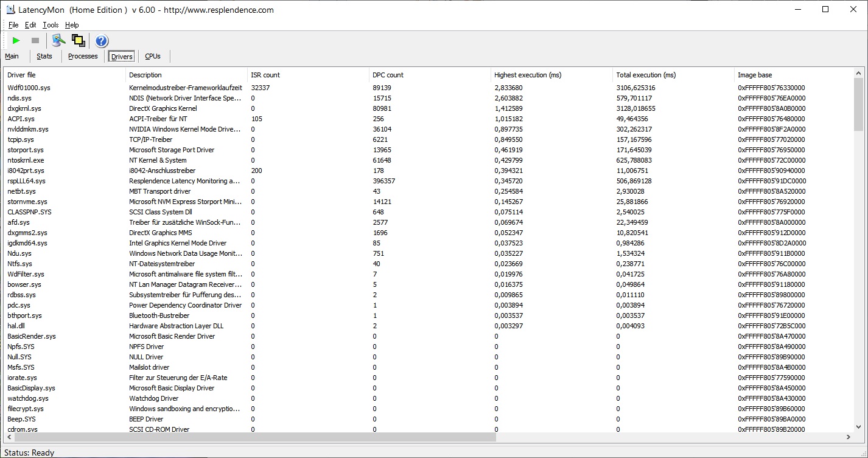
Task: Click the magnifier toolbar icon
Action: point(58,41)
